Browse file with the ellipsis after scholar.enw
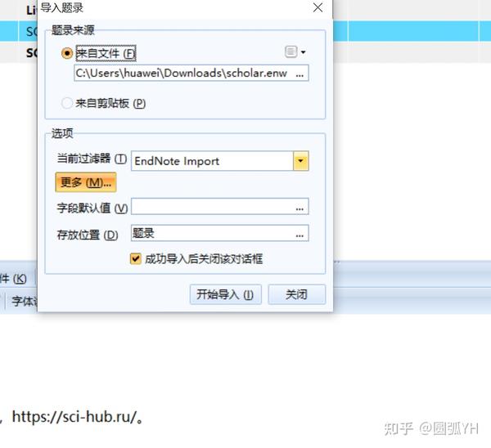 (300, 74)
